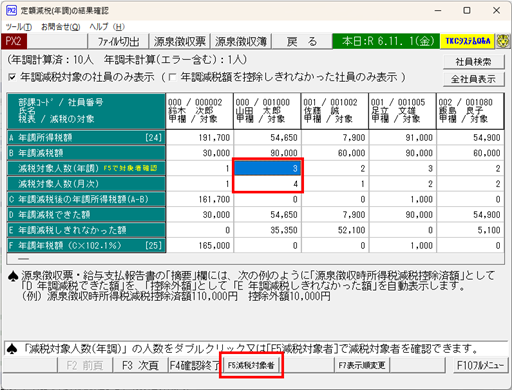Click column header 001 / 001002
Viewport: 512px width, 390px height.
point(335,111)
